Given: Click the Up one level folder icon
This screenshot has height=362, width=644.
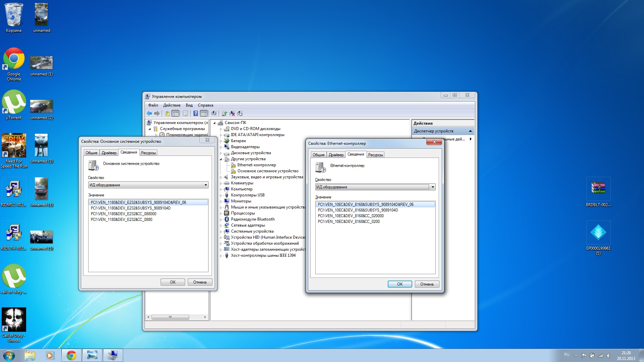Looking at the screenshot, I should tap(167, 113).
